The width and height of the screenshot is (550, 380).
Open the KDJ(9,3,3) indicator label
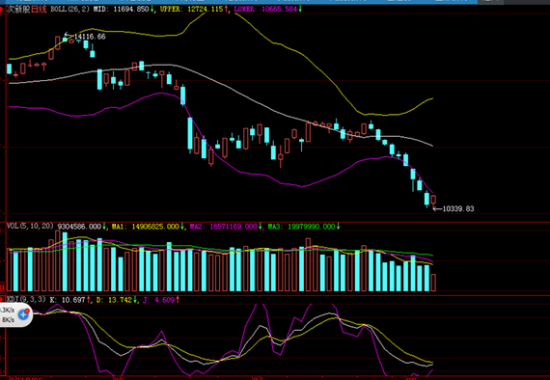pyautogui.click(x=26, y=299)
